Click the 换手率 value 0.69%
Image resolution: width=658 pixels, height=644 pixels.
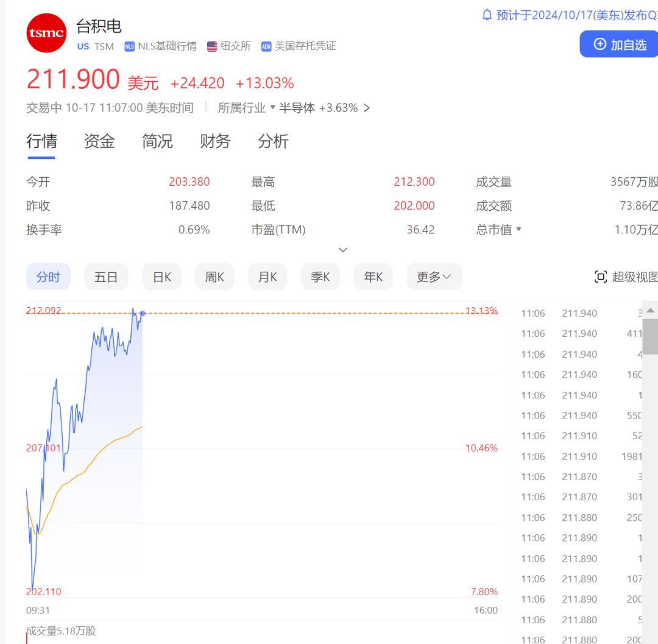(194, 230)
